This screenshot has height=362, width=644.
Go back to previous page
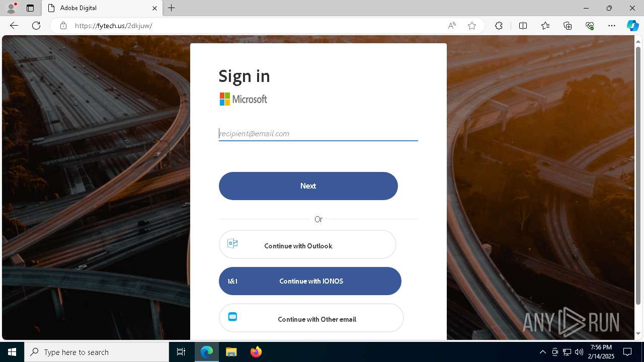[x=14, y=26]
